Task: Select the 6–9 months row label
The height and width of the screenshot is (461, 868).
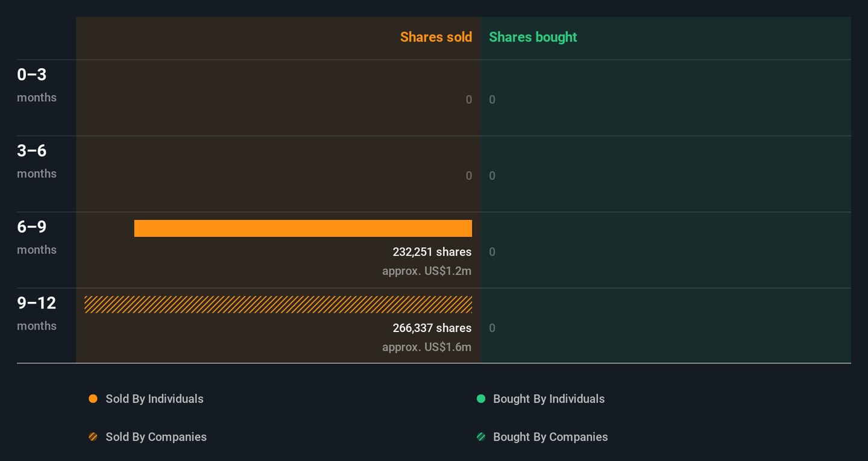Action: 36,237
